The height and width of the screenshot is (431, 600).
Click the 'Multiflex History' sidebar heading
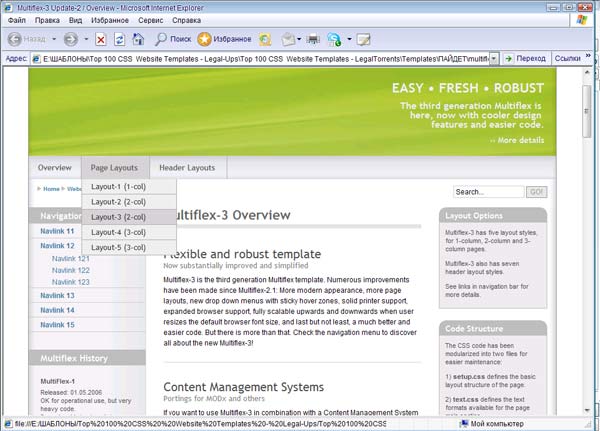[x=74, y=358]
